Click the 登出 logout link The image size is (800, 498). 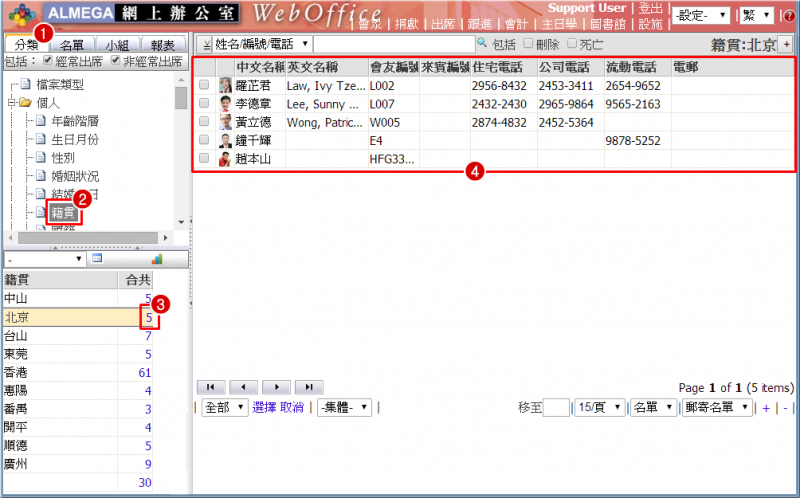pyautogui.click(x=651, y=8)
